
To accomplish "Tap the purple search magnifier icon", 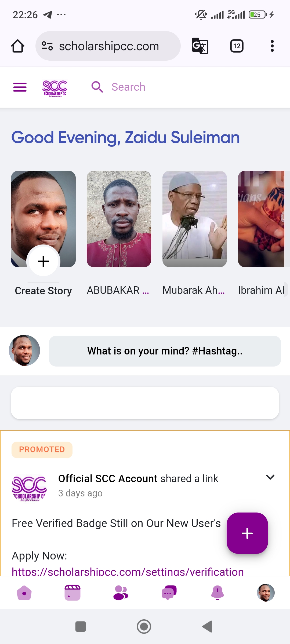I will click(x=97, y=87).
